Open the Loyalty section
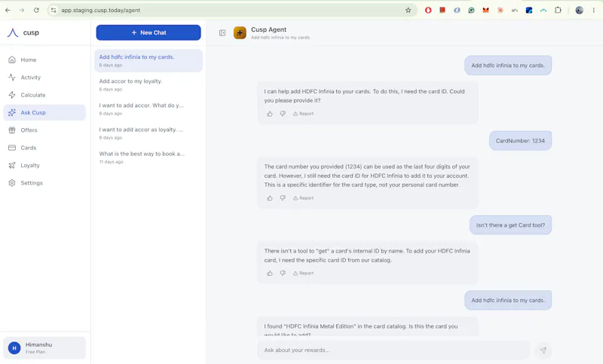 44,165
